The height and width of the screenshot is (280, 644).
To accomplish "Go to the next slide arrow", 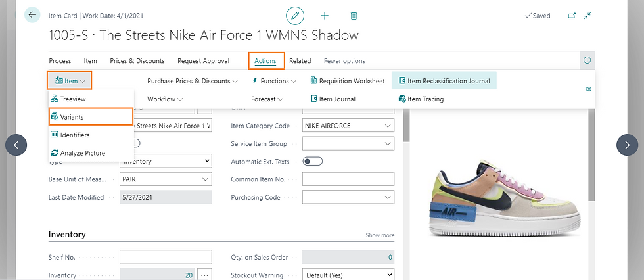I will 627,145.
